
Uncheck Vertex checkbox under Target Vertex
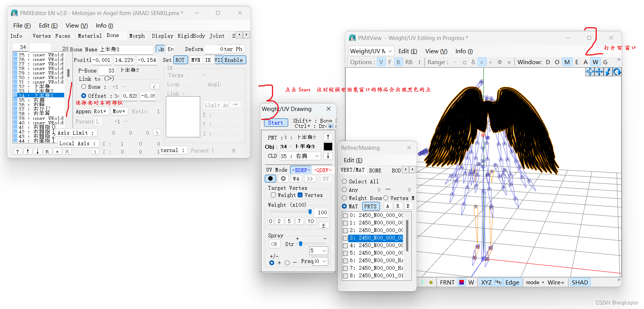pos(300,195)
